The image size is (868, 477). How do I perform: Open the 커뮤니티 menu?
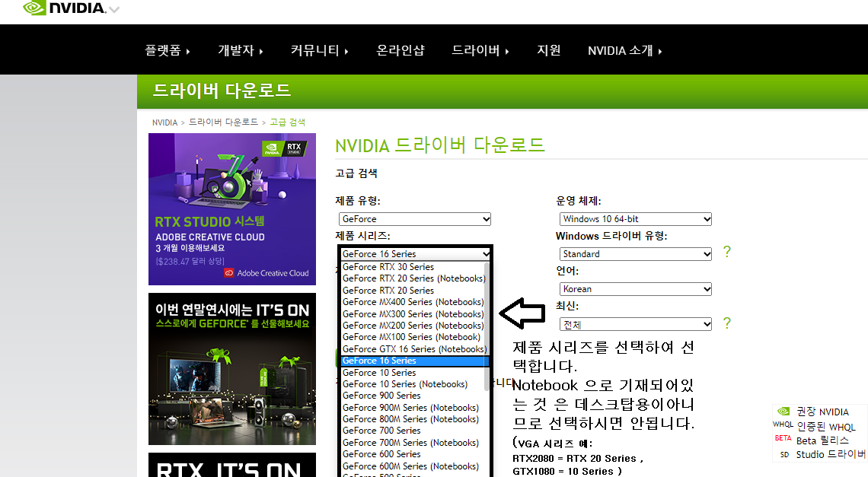pos(320,50)
